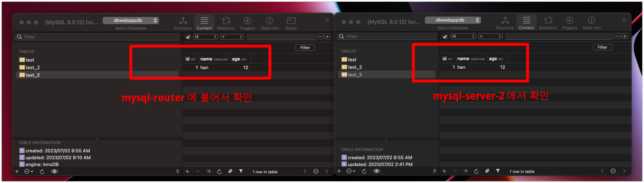Screen dimensions: 644x183
Task: Add filter rule with plus in left window
Action: pyautogui.click(x=328, y=37)
